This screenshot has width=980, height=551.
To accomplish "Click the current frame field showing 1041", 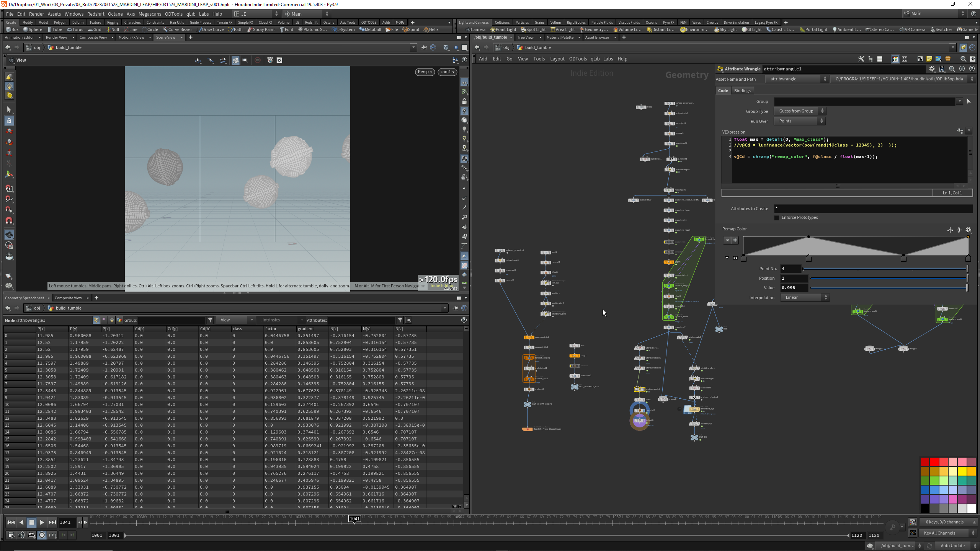I will (67, 522).
